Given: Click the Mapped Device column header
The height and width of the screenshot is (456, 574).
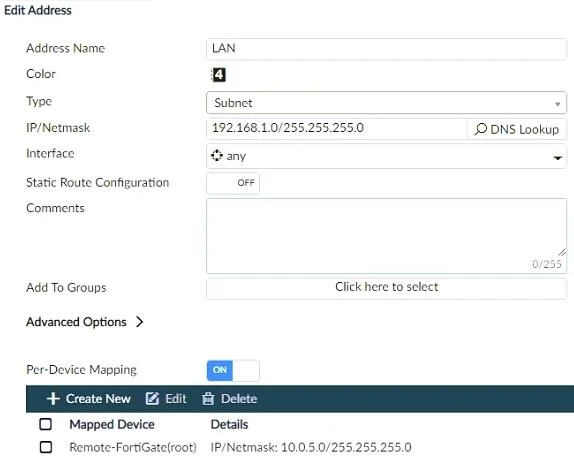Looking at the screenshot, I should tap(112, 425).
